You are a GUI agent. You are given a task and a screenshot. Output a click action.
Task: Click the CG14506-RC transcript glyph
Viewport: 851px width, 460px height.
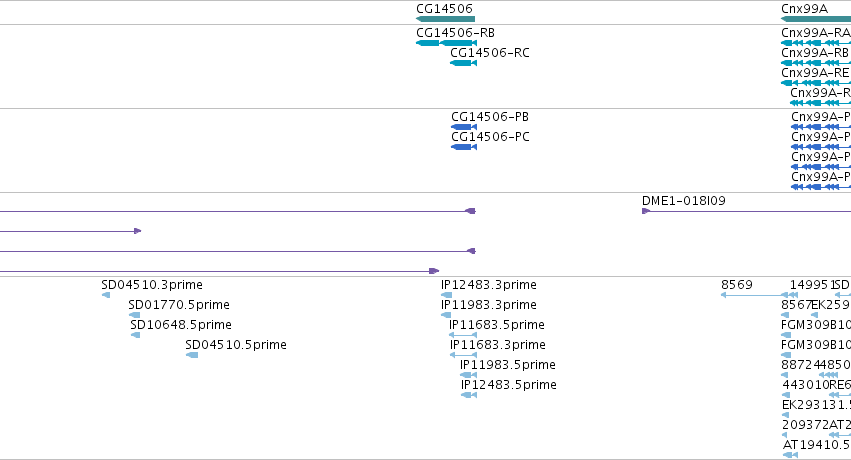[x=463, y=63]
